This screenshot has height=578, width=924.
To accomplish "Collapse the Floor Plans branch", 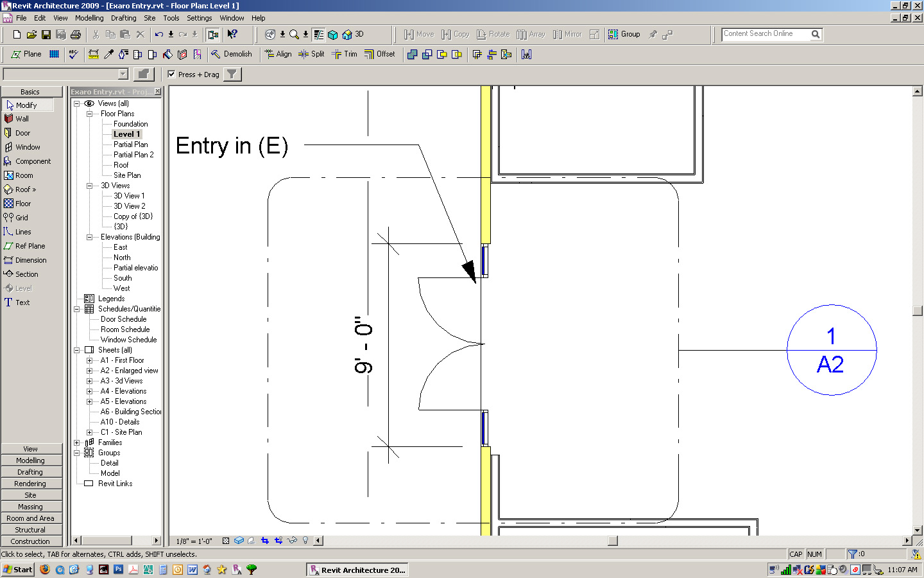I will pos(89,114).
